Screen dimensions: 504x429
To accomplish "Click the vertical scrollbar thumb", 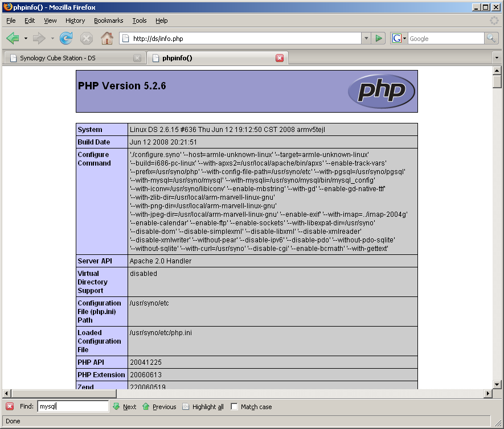I will (x=497, y=81).
